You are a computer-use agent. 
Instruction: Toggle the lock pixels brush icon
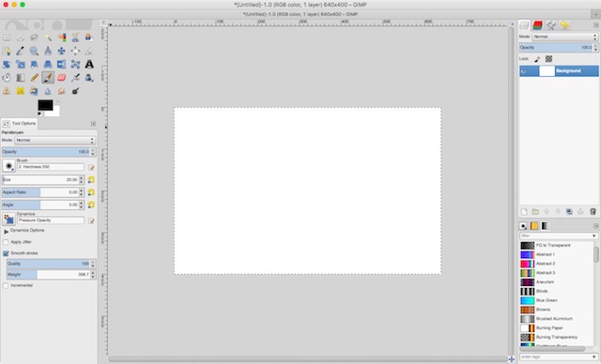pyautogui.click(x=537, y=59)
